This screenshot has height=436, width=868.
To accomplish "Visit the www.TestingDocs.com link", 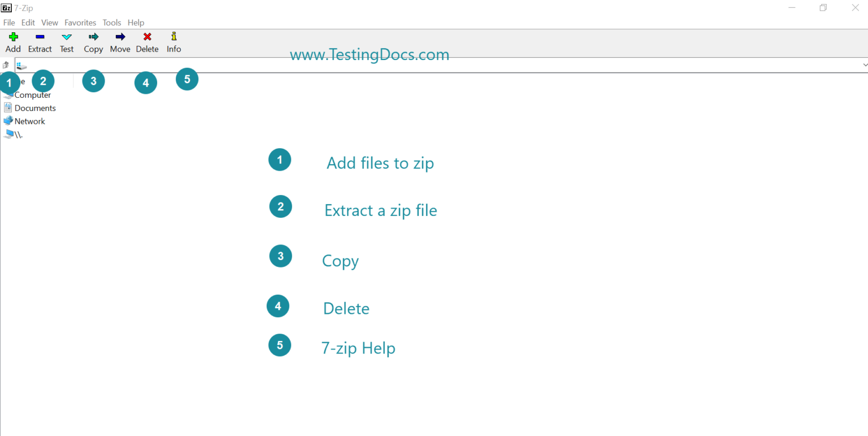I will (369, 54).
